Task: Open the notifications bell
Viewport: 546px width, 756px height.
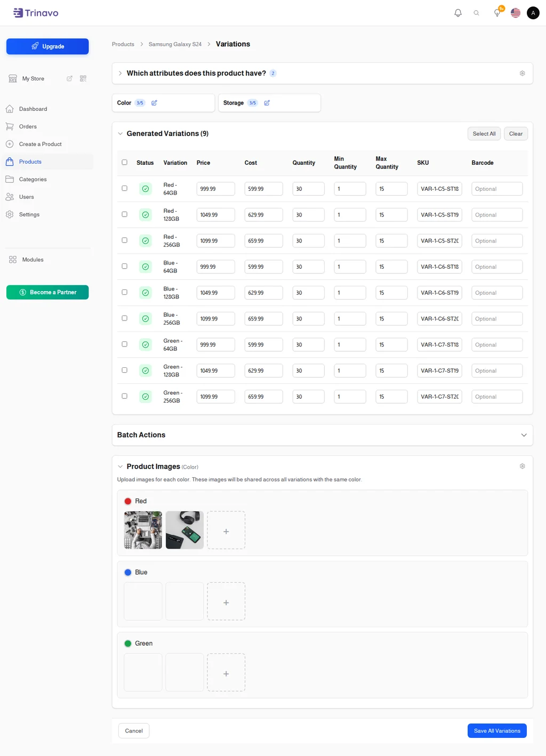Action: point(457,13)
